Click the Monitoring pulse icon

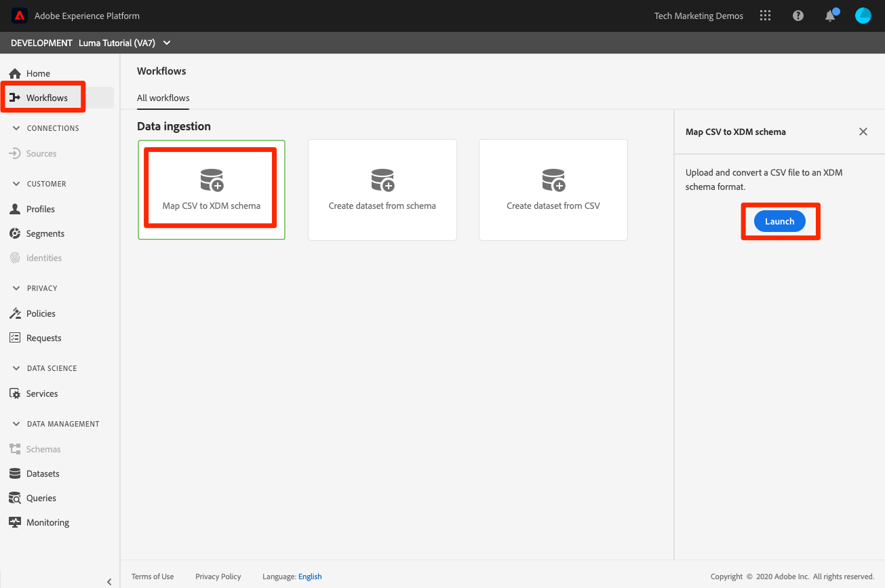pyautogui.click(x=15, y=522)
